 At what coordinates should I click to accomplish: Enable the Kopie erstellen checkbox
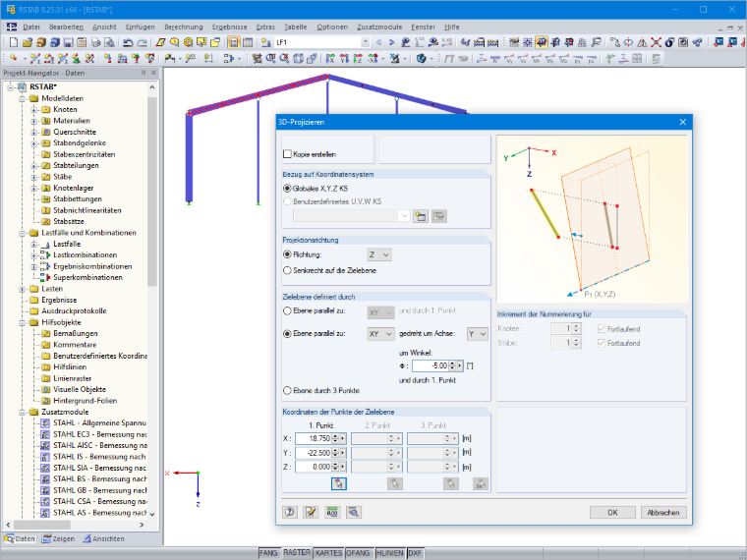(x=287, y=154)
